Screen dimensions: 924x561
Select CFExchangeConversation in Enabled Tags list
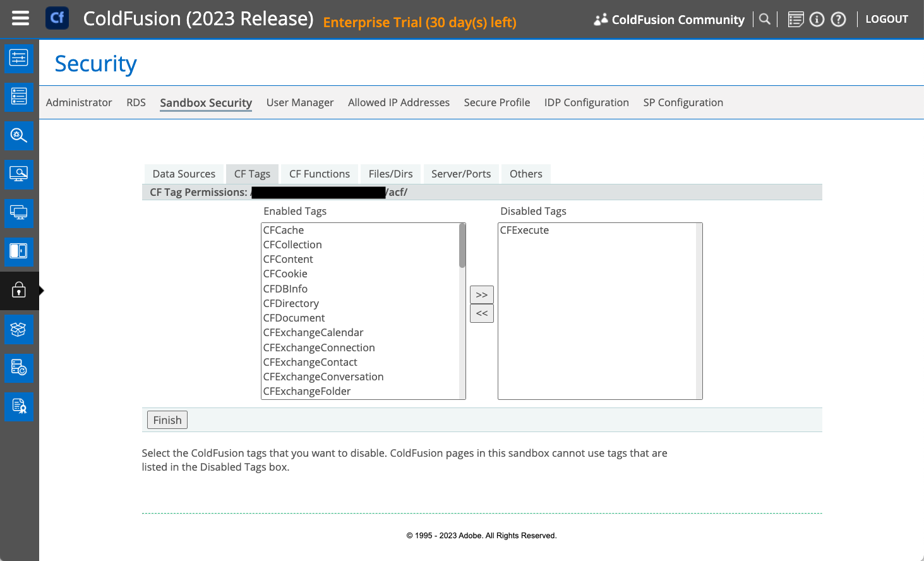pyautogui.click(x=360, y=377)
